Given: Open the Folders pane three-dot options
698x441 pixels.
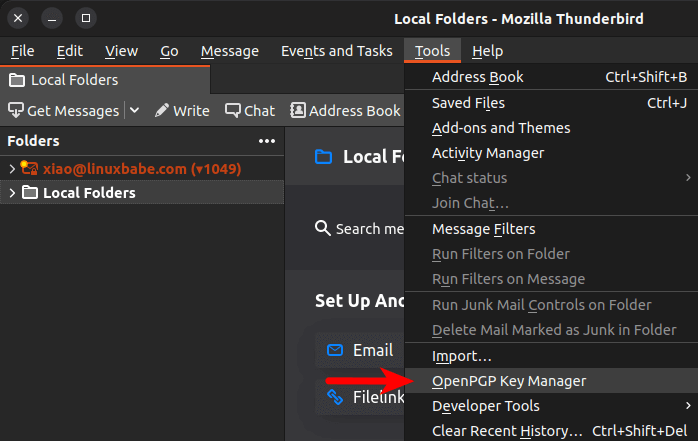Looking at the screenshot, I should pyautogui.click(x=266, y=142).
